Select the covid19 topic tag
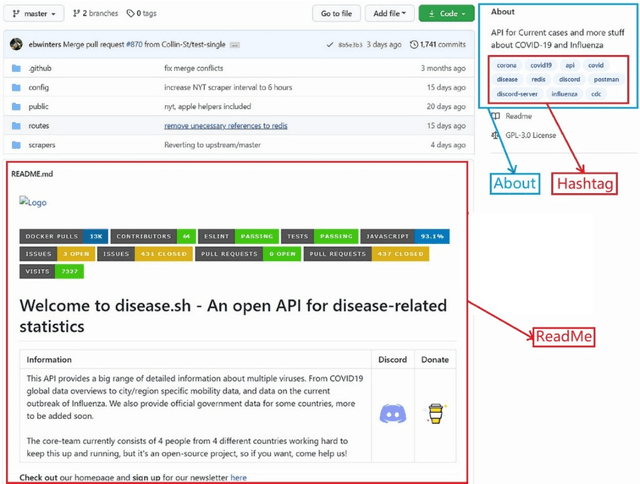The width and height of the screenshot is (640, 484). (x=541, y=65)
